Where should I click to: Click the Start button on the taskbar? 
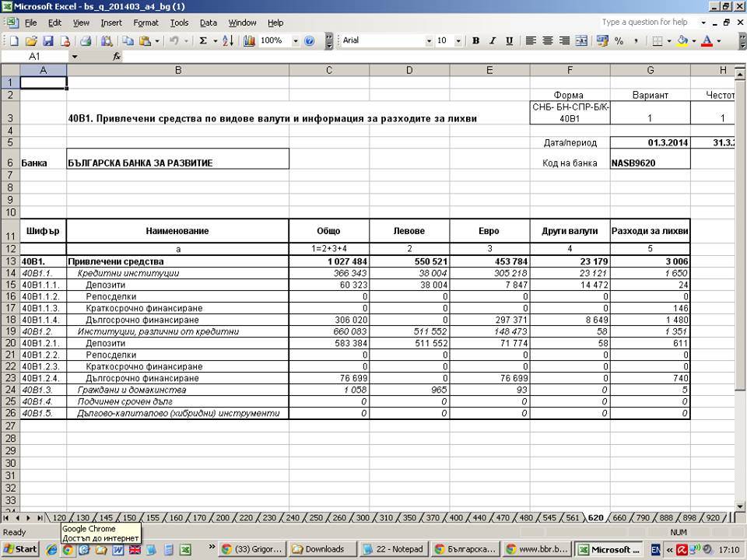click(x=21, y=548)
